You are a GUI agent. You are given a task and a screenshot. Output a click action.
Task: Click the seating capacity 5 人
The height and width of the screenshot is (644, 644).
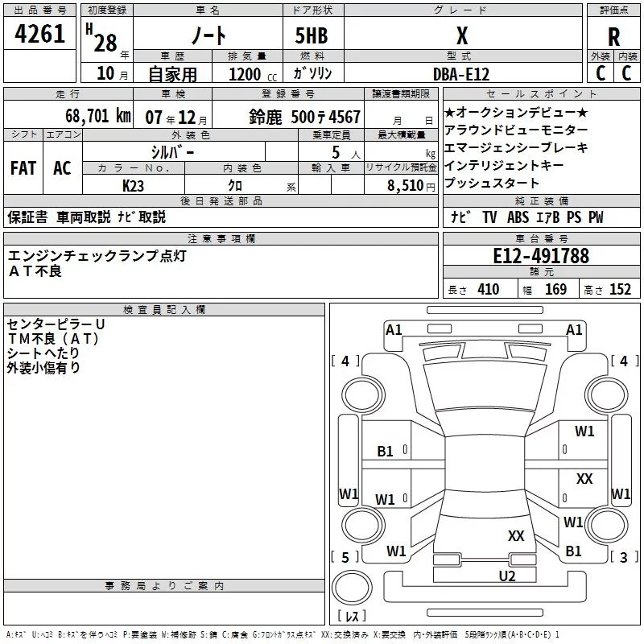[345, 152]
